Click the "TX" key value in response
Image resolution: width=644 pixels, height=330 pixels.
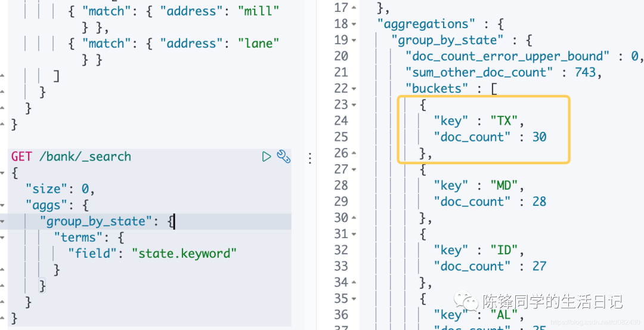point(504,121)
